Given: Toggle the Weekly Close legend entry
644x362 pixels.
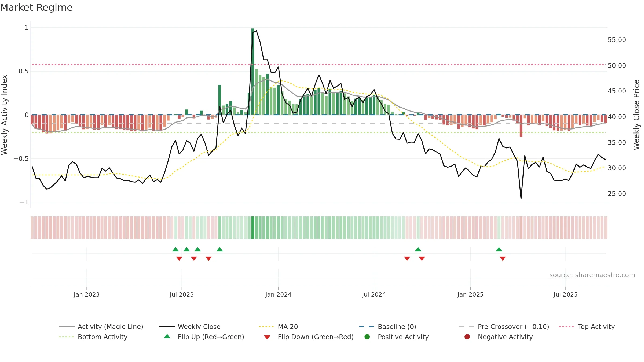Looking at the screenshot, I should tap(190, 327).
